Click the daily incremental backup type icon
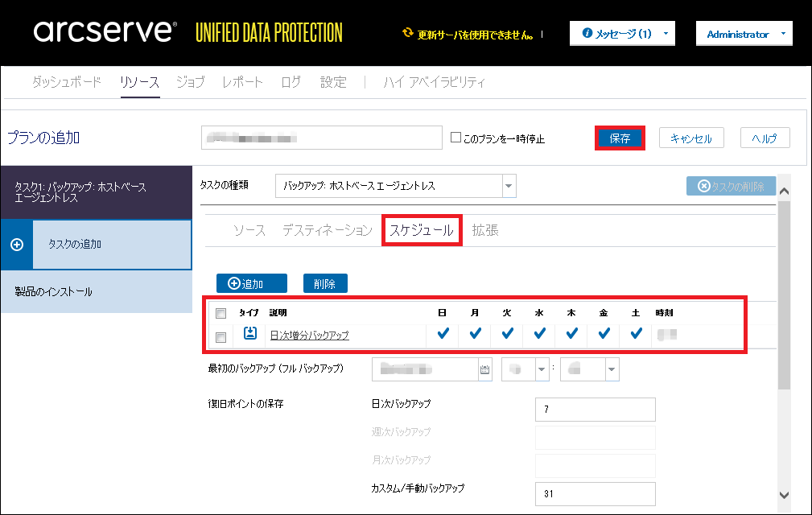This screenshot has height=515, width=812. coord(250,333)
